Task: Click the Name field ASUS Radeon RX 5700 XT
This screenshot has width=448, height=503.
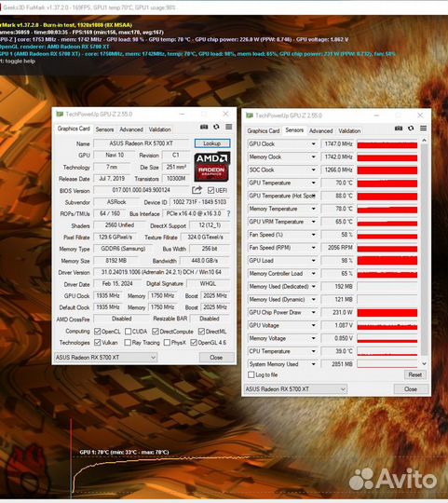Action: [142, 143]
